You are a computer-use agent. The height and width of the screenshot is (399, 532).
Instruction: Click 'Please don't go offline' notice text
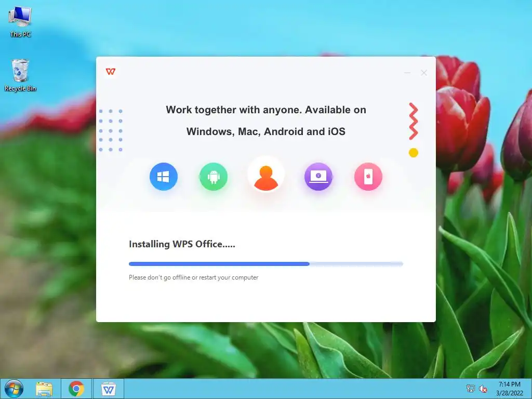click(193, 277)
